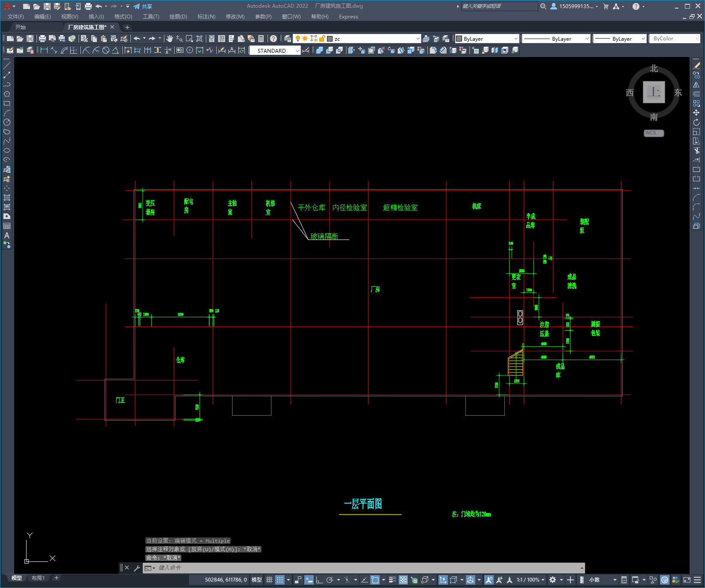The height and width of the screenshot is (588, 705).
Task: Select the Move tool in right toolbar
Action: 696,113
